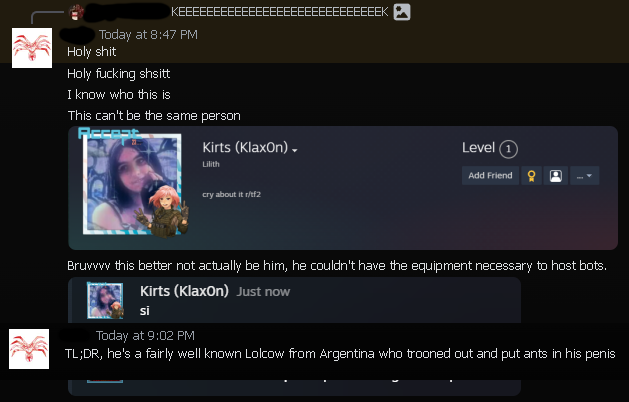Screen dimensions: 629x402
Task: Jump to the replied KEEEEK message
Action: click(280, 12)
